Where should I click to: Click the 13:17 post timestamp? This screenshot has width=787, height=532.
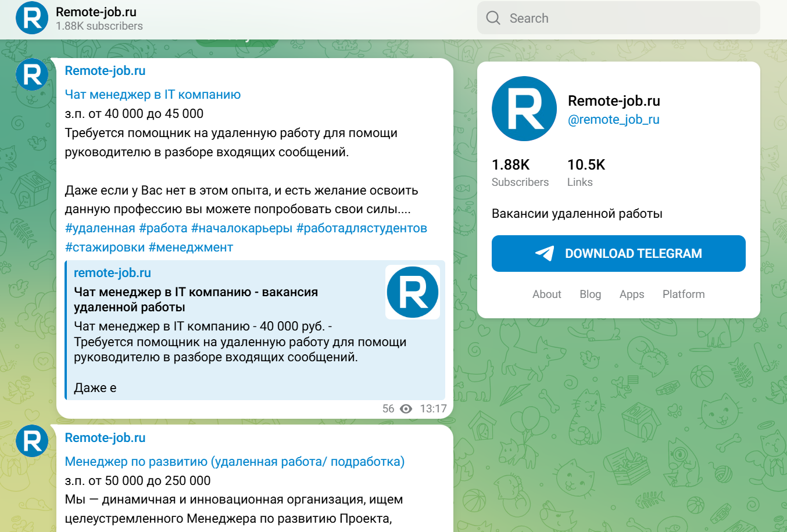click(433, 409)
